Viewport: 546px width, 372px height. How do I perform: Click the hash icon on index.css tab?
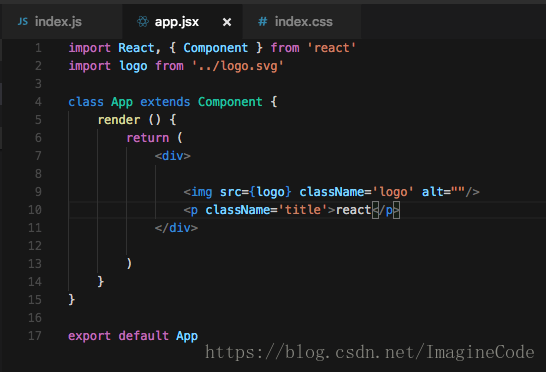click(263, 22)
